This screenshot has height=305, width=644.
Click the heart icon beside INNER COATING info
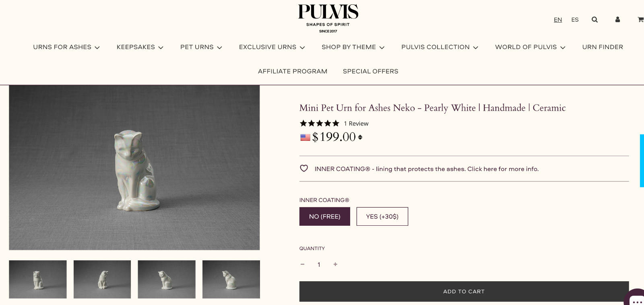tap(304, 169)
